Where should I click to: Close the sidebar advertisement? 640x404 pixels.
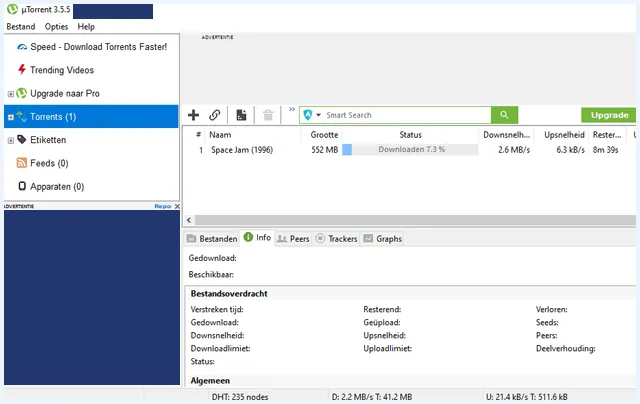point(177,206)
